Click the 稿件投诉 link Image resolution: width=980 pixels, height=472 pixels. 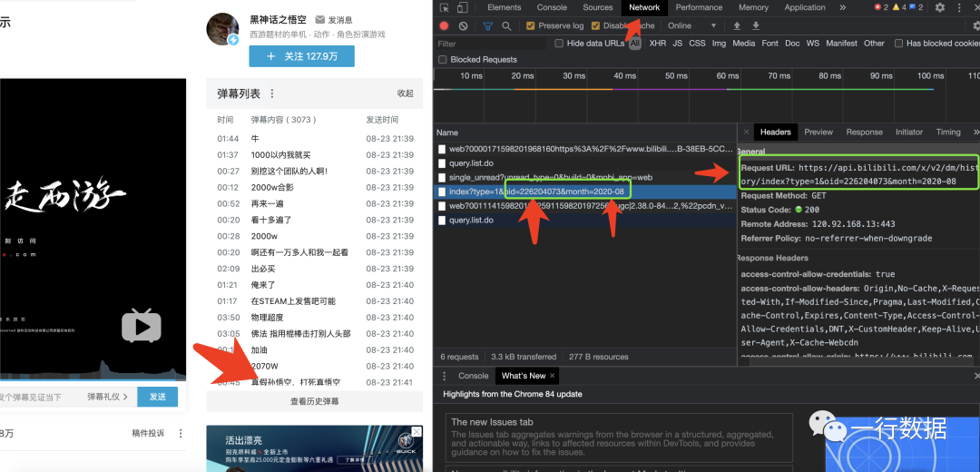coord(148,433)
